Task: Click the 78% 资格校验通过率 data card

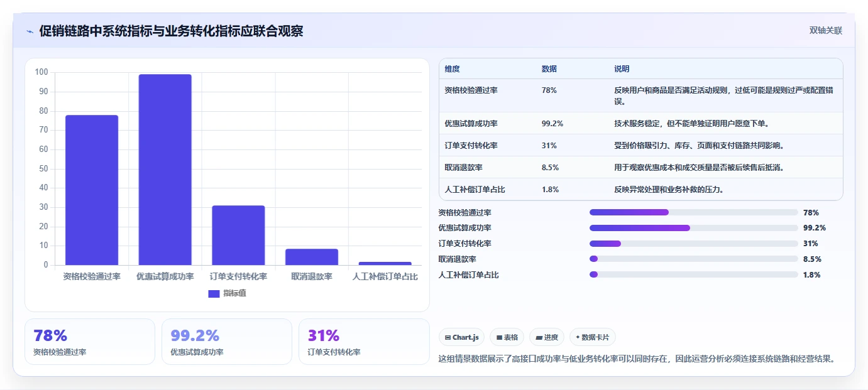Action: click(90, 342)
